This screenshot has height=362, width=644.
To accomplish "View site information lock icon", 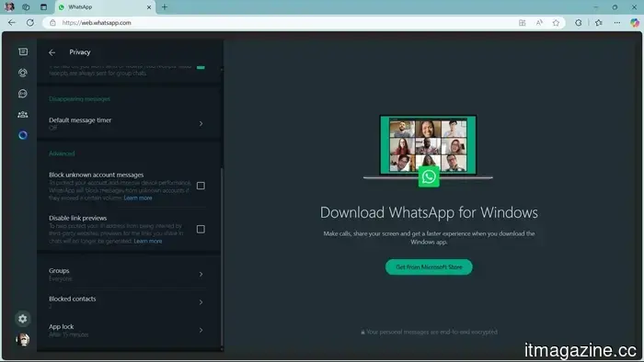I will [52, 23].
